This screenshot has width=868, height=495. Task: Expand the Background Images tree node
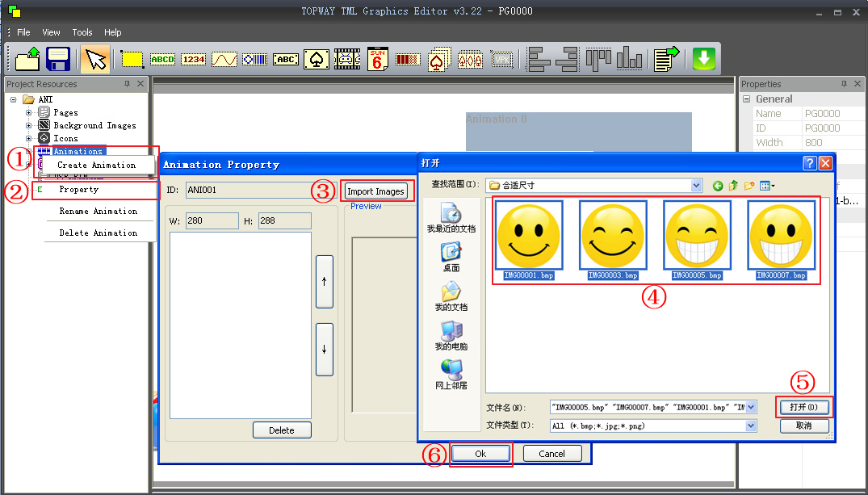(x=29, y=125)
